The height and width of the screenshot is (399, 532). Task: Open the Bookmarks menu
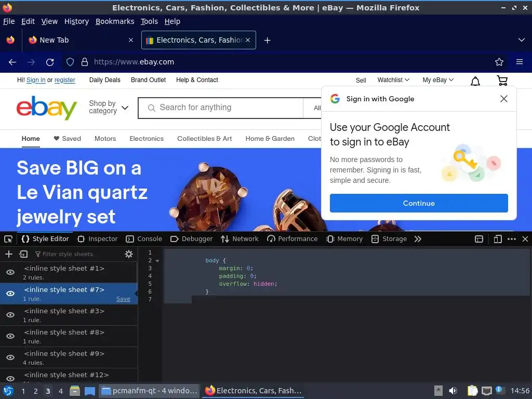[115, 21]
